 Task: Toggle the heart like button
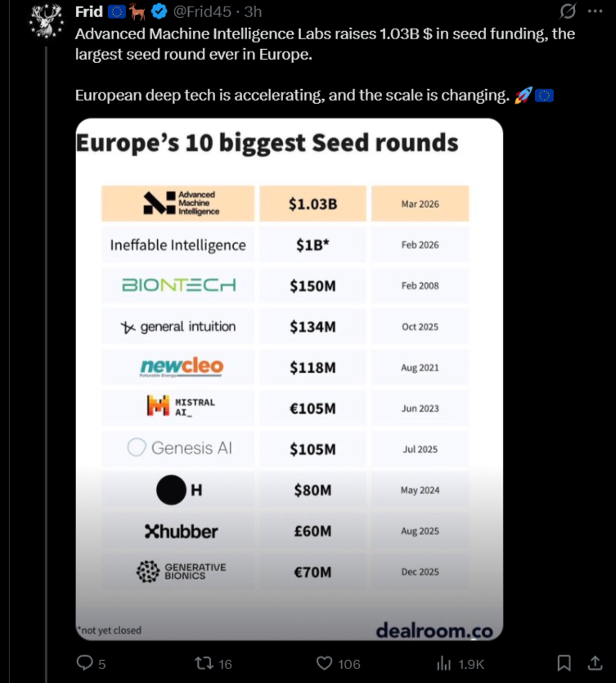coord(325,663)
